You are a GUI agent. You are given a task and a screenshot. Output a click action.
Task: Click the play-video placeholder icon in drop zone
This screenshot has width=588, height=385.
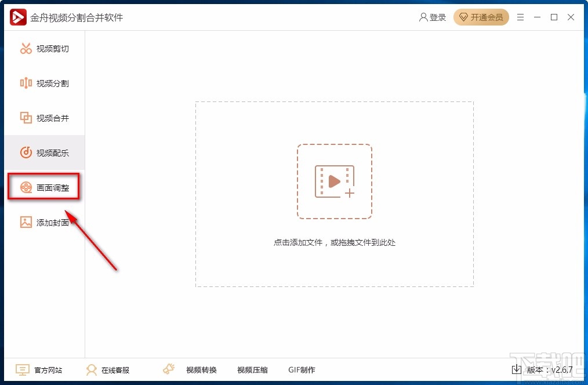point(335,181)
